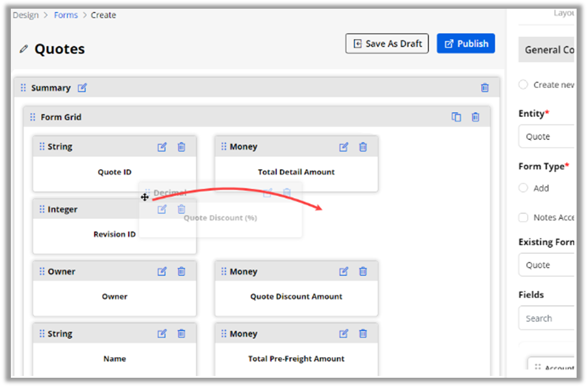
Task: Click the pencil icon beside Quotes title
Action: click(23, 49)
